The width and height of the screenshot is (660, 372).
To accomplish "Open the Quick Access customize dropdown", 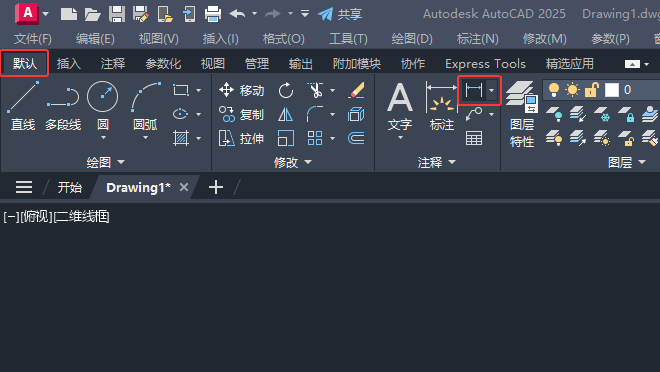I will point(305,14).
